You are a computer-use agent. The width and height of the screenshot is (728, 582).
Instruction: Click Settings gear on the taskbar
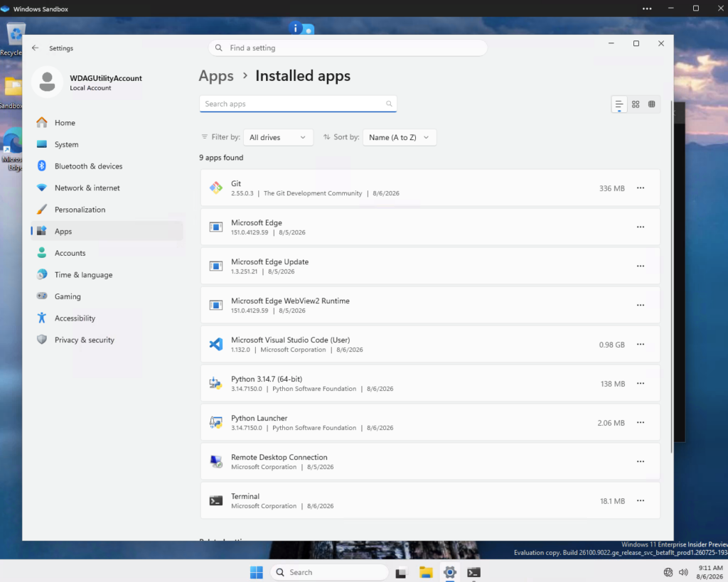pos(450,572)
